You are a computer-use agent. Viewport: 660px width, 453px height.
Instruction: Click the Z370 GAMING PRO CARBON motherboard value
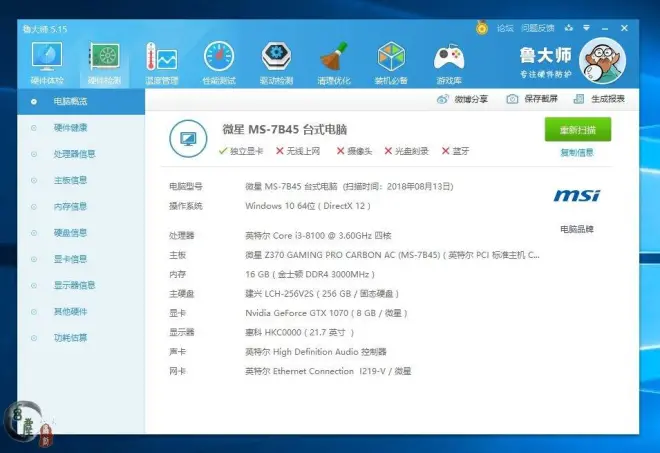pos(392,255)
